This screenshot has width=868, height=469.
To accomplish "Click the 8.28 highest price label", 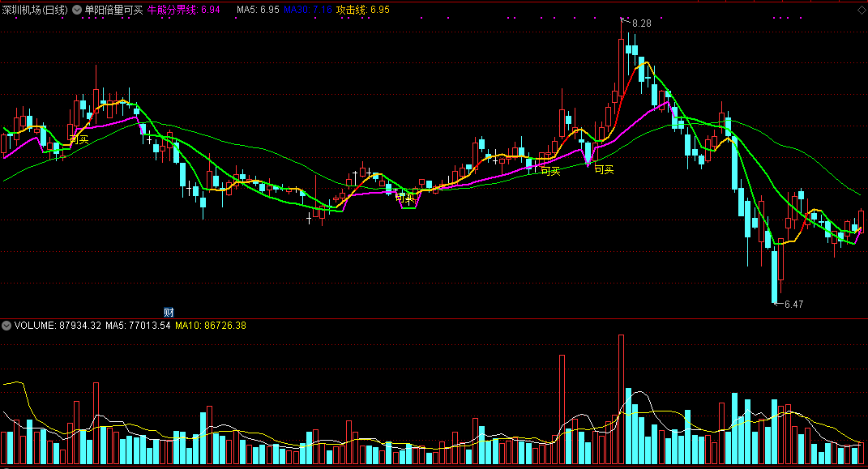I will click(x=642, y=23).
